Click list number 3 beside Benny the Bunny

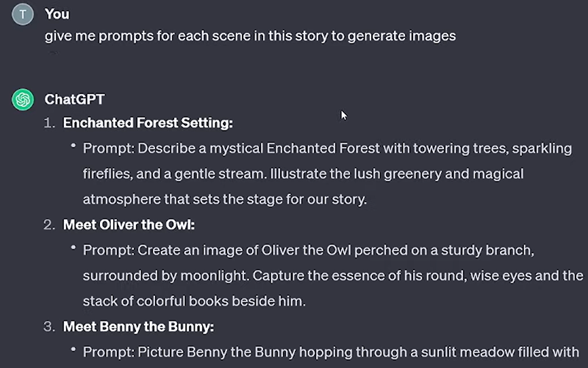click(x=49, y=326)
